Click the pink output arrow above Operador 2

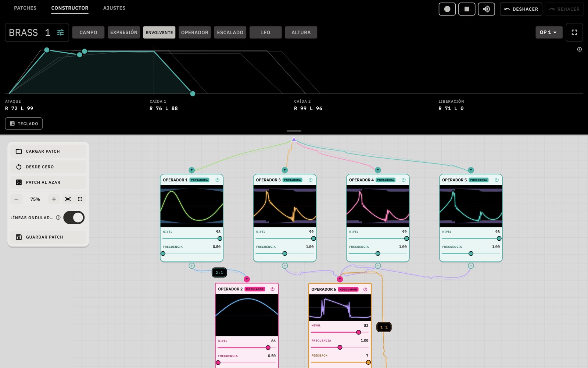[x=247, y=279]
